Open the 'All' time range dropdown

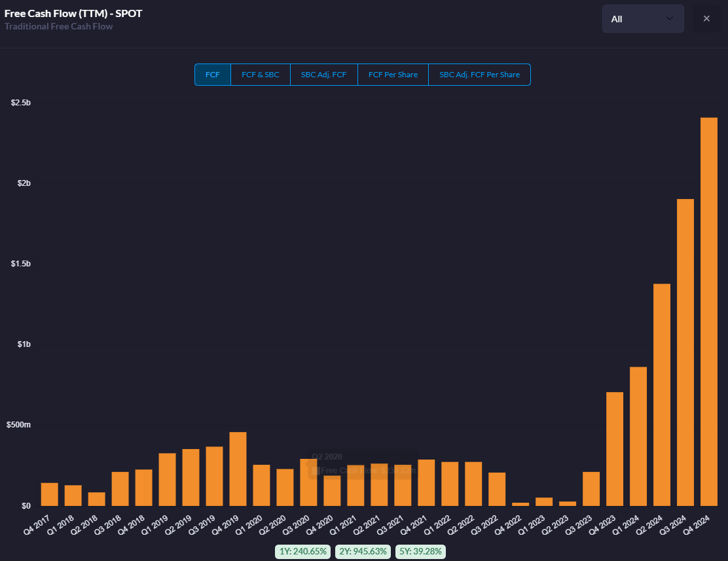coord(642,19)
